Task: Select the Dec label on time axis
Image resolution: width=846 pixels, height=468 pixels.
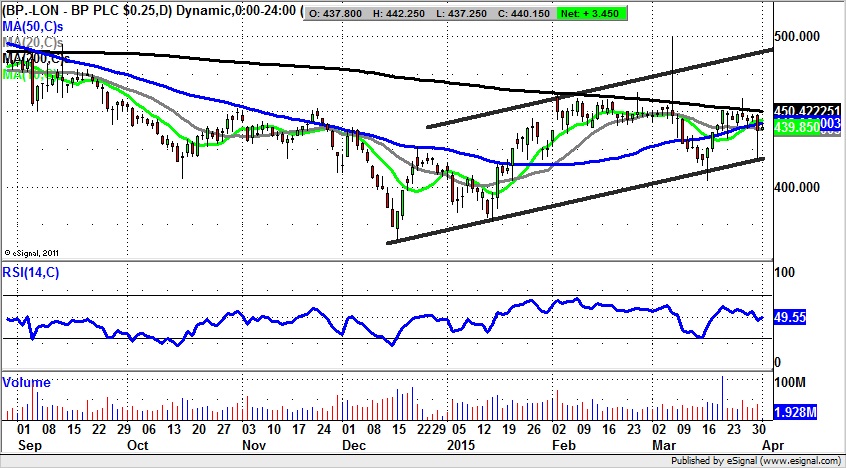Action: click(x=353, y=443)
